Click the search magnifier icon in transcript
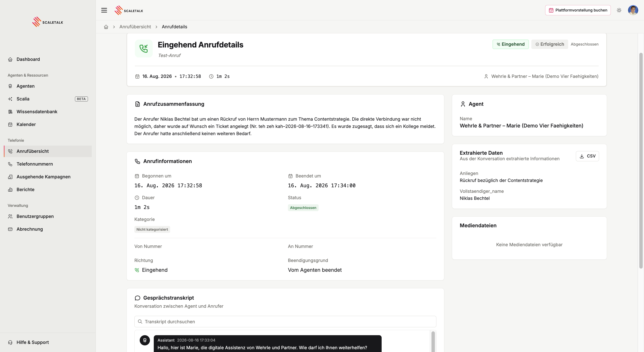 pyautogui.click(x=140, y=322)
